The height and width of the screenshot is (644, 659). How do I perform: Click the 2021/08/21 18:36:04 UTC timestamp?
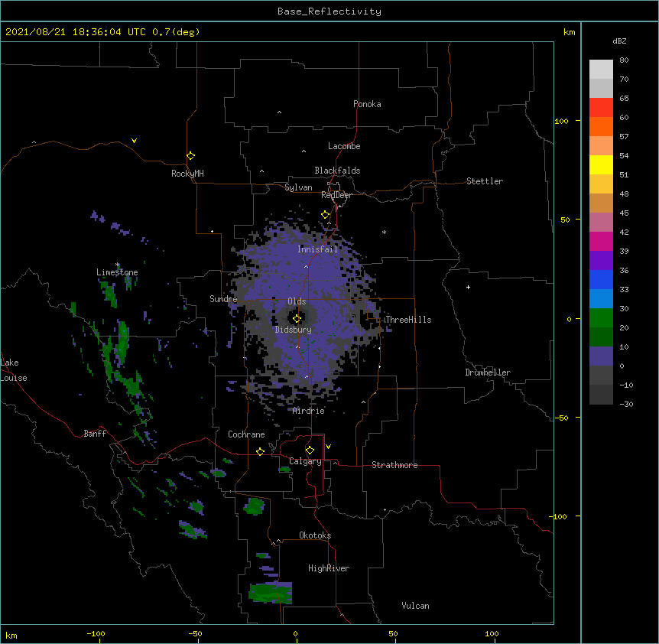[76, 32]
